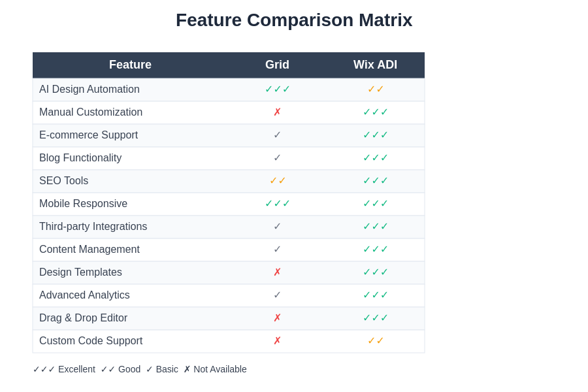Click the Content Management row label
The image size is (588, 392).
point(90,250)
